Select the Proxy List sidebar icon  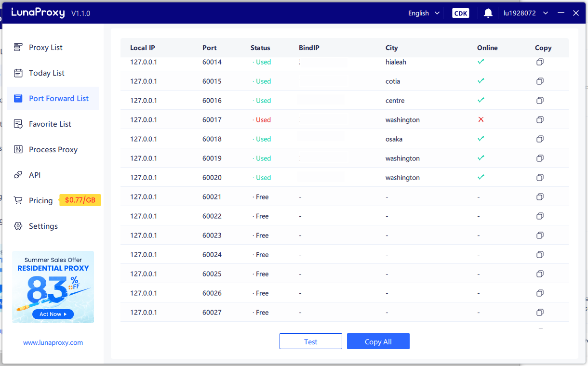point(18,47)
